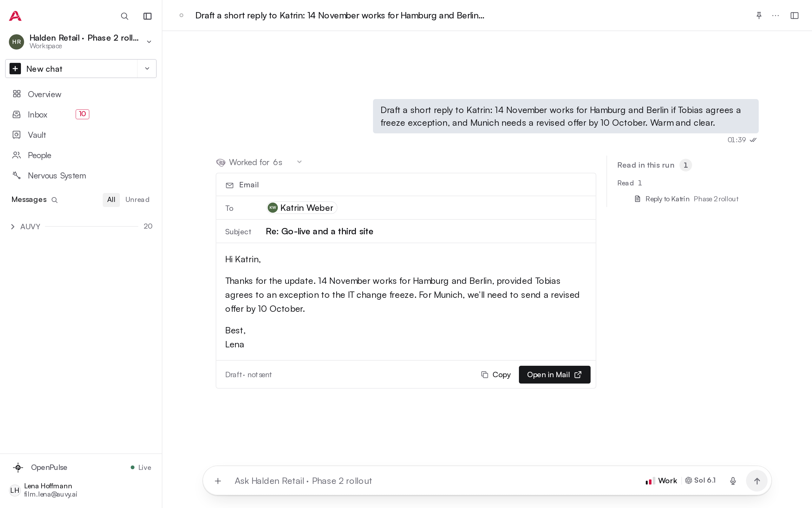The image size is (812, 508).
Task: Click the Reply to Katrin document icon
Action: click(x=638, y=199)
